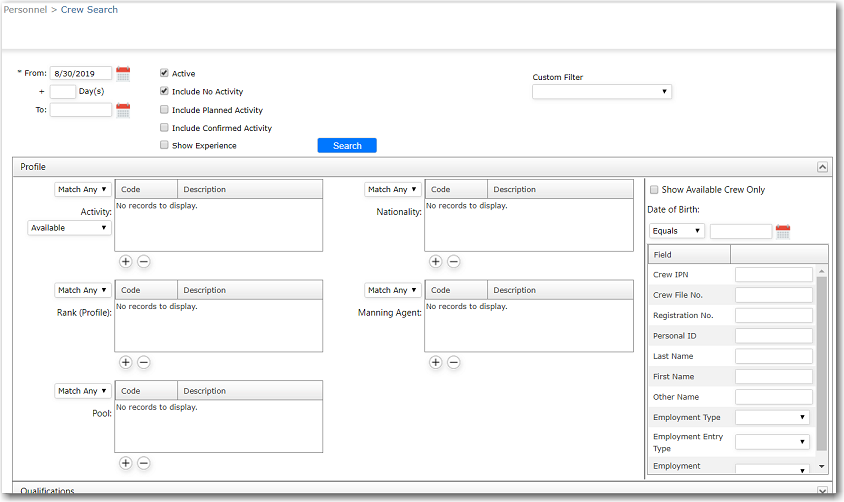Open the Employment Type dropdown
This screenshot has width=844, height=502.
773,418
